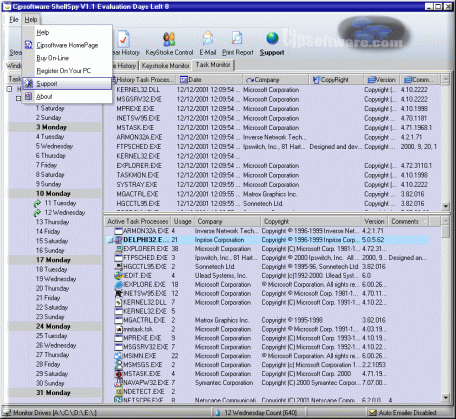This screenshot has width=456, height=419.
Task: Sort by History Task Process column
Action: click(x=143, y=80)
